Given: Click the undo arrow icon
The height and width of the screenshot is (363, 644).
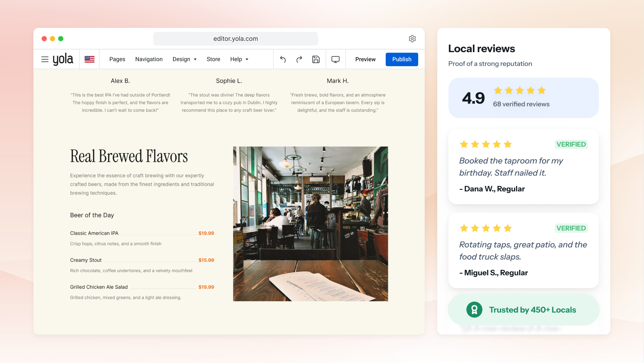Looking at the screenshot, I should click(283, 59).
